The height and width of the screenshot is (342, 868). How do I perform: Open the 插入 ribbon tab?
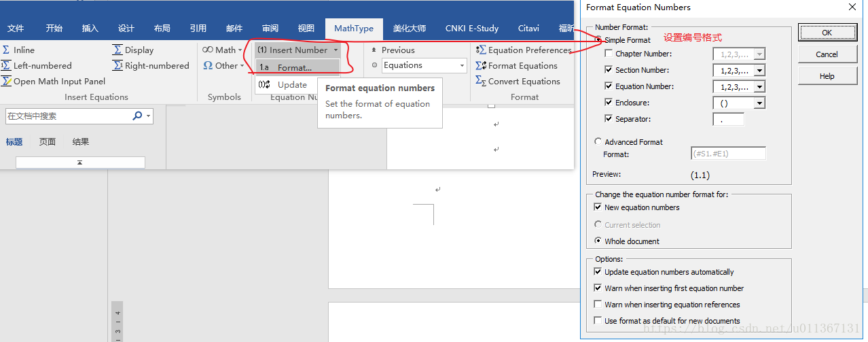pyautogui.click(x=90, y=28)
